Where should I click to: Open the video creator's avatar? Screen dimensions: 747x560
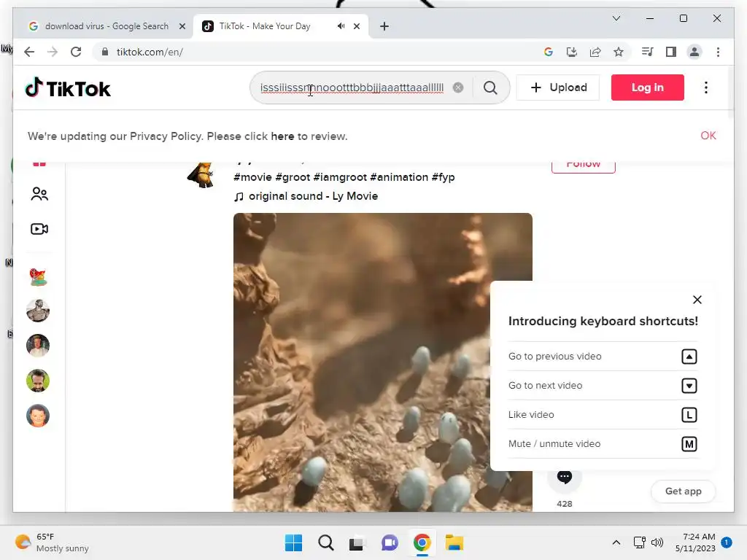click(x=201, y=175)
